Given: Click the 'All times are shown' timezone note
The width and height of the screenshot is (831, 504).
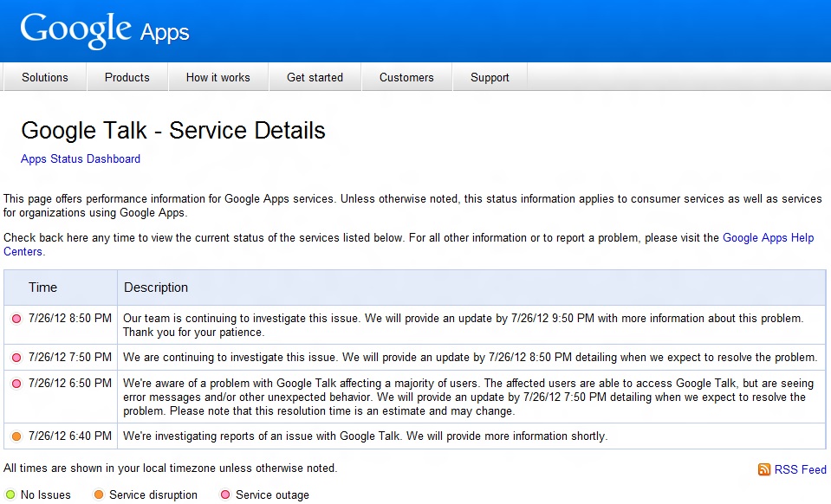Looking at the screenshot, I should 170,468.
